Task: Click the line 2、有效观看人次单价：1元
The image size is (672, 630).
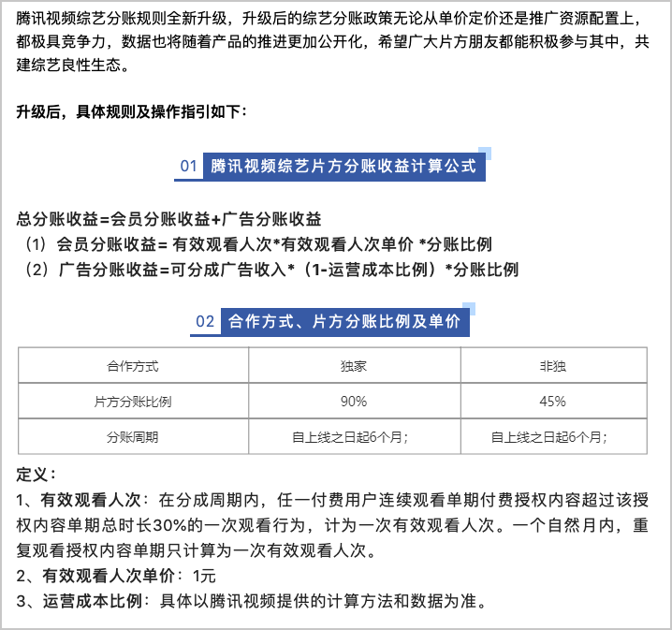Action: point(116,576)
